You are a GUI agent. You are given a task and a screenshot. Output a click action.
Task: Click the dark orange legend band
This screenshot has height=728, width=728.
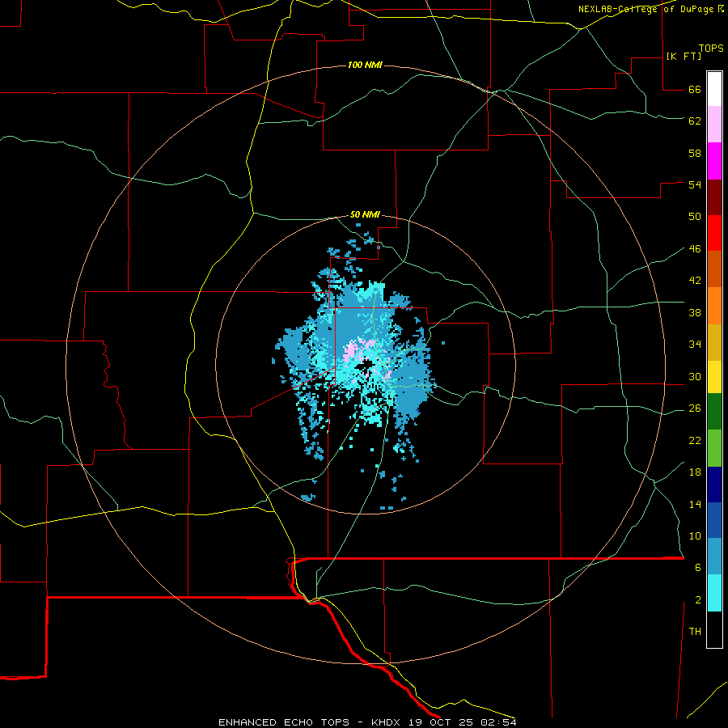coord(714,269)
